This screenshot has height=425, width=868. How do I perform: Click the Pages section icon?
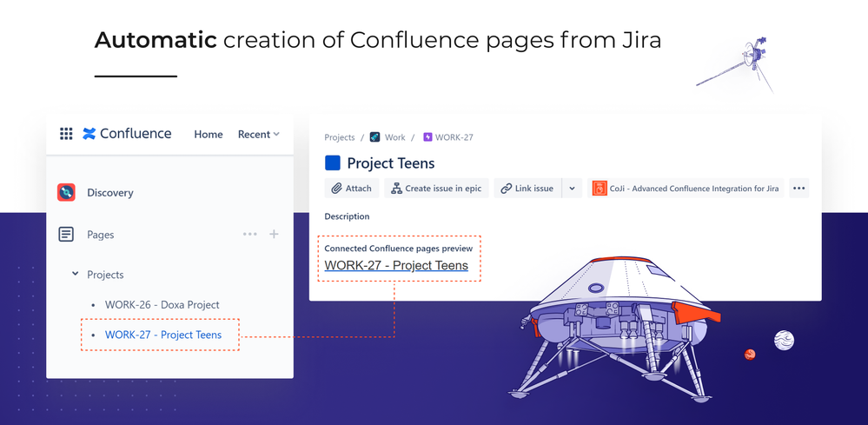(x=66, y=235)
